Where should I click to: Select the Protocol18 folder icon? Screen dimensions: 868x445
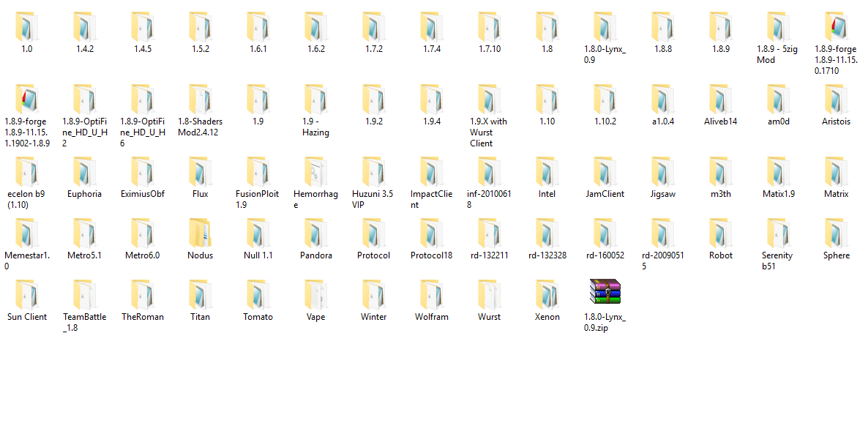[x=431, y=233]
